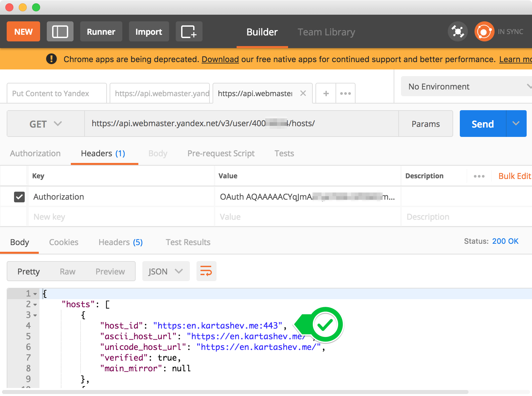Viewport: 532px width, 396px height.
Task: Add a new request tab with plus
Action: coord(326,93)
